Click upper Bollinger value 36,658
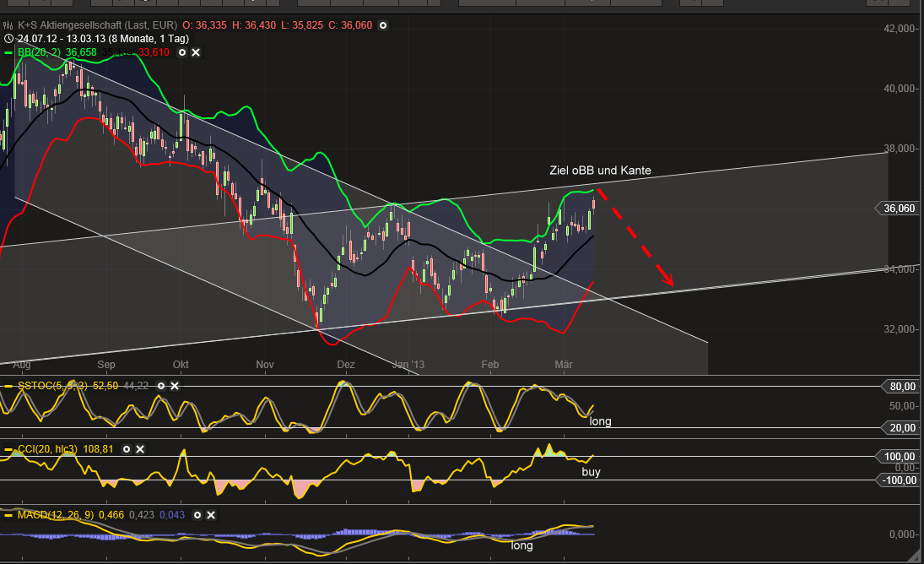This screenshot has width=924, height=564. pyautogui.click(x=81, y=52)
